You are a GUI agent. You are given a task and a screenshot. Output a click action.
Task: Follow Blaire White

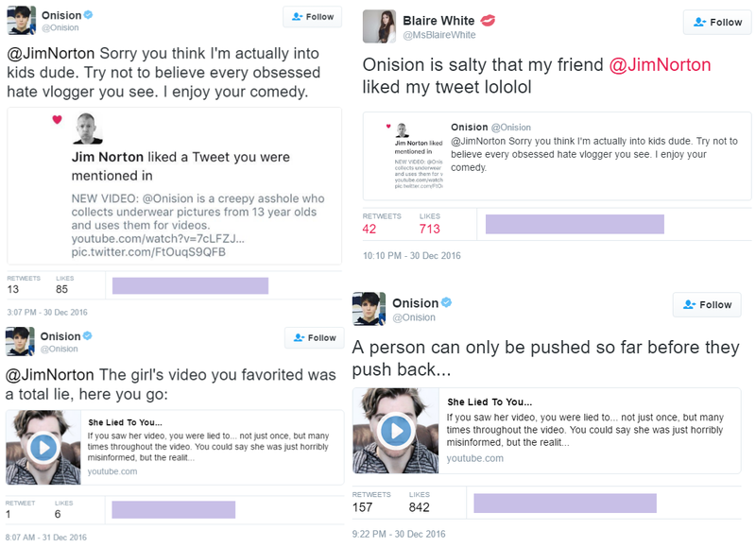tap(717, 22)
